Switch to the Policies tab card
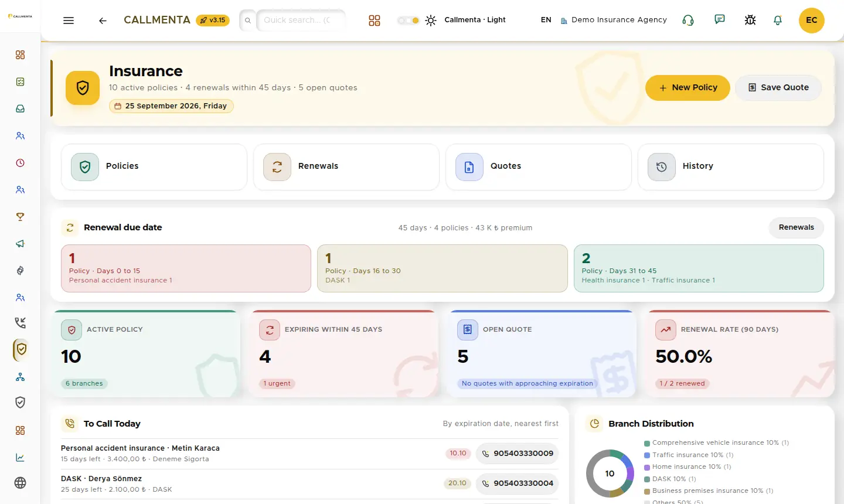This screenshot has height=504, width=844. (x=154, y=167)
